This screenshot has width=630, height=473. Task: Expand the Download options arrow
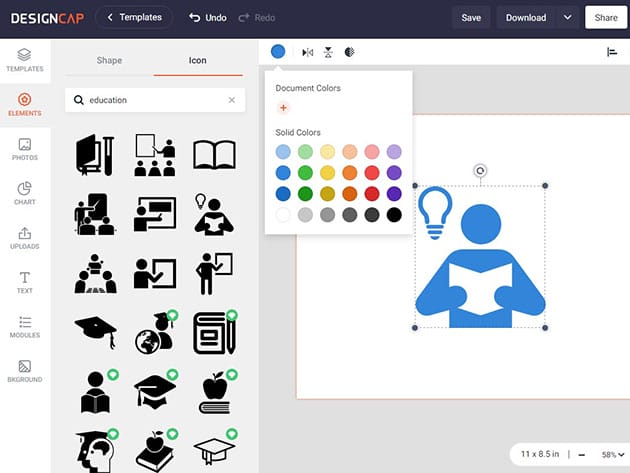point(568,17)
